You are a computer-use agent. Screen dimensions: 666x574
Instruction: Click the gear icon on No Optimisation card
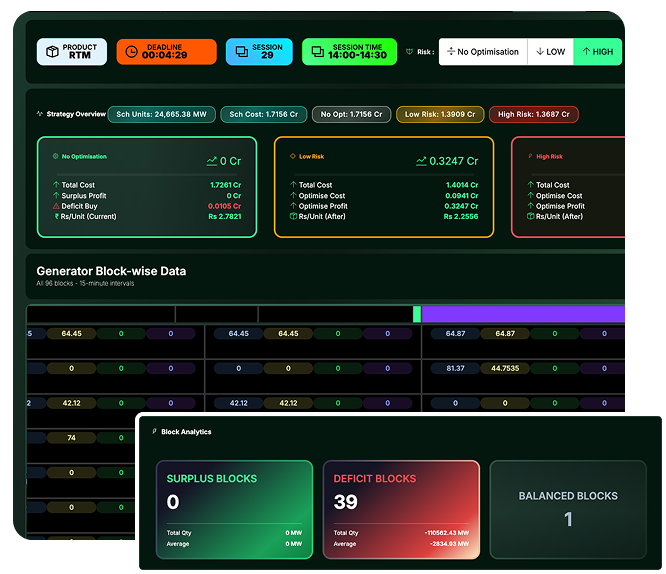55,156
